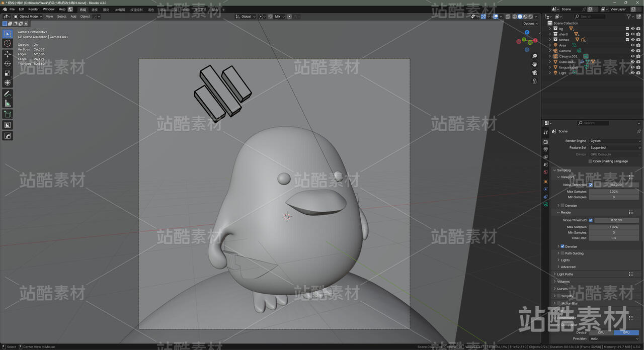Open the World properties tab icon
This screenshot has height=350, width=644.
[x=546, y=172]
